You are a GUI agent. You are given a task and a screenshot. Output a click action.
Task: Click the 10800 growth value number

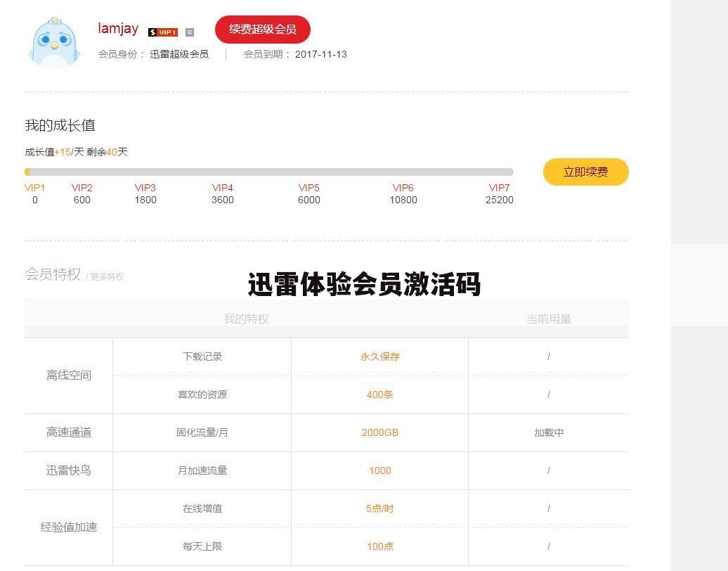(403, 200)
